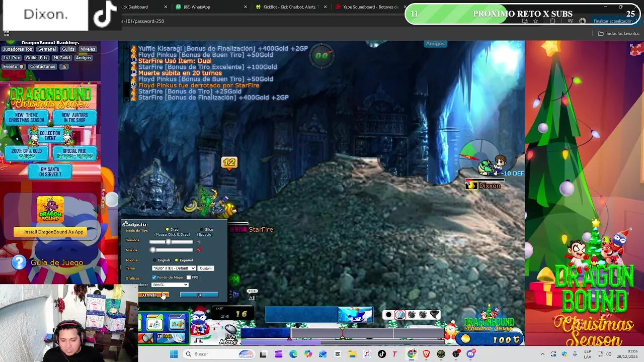Enable the FPS checkbox

189,278
